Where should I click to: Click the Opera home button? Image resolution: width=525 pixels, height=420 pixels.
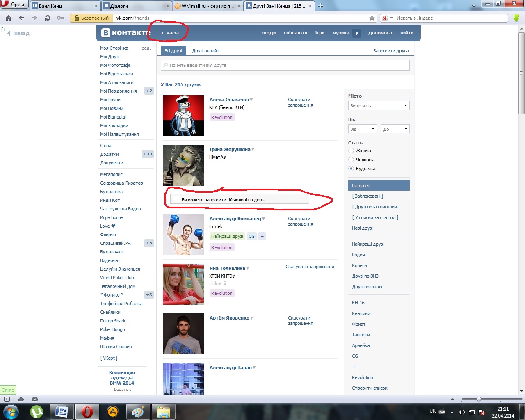[8, 18]
